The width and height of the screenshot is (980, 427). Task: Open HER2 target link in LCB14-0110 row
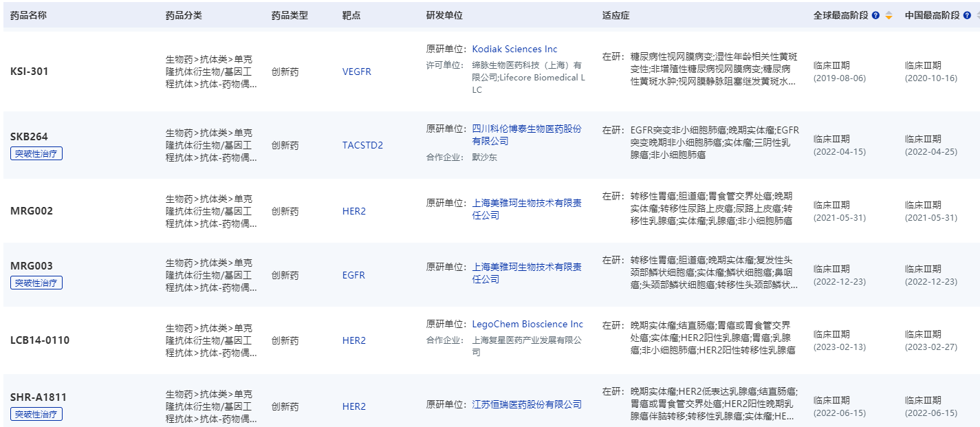pos(354,340)
